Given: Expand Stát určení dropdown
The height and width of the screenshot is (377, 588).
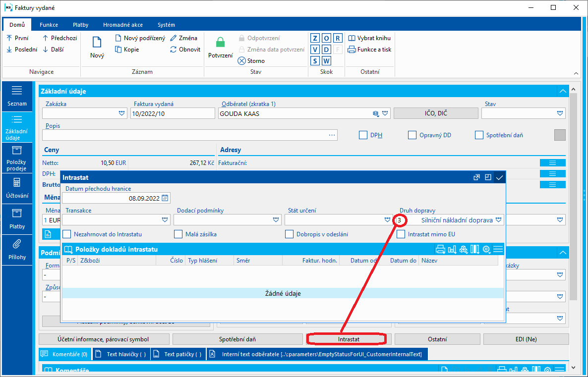Looking at the screenshot, I should click(x=387, y=220).
